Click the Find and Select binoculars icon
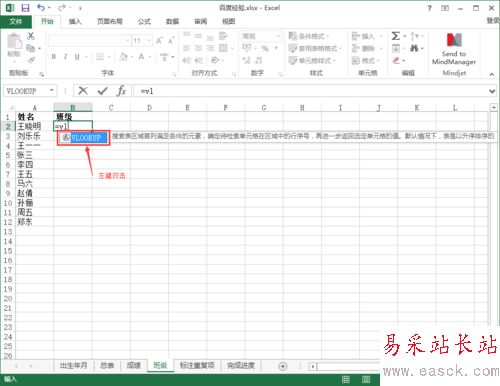Image resolution: width=500 pixels, height=386 pixels. click(414, 48)
